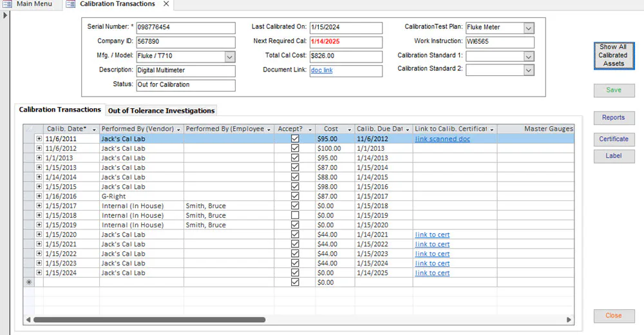Open the Reports button
Image resolution: width=644 pixels, height=335 pixels.
tap(614, 117)
